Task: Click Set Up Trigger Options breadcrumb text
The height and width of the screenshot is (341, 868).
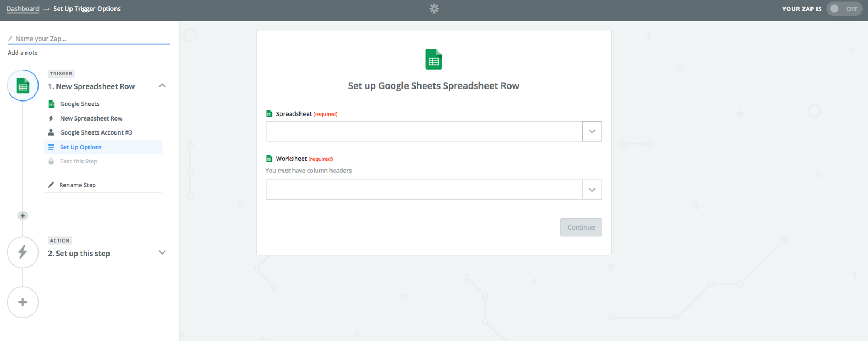Action: coord(87,9)
